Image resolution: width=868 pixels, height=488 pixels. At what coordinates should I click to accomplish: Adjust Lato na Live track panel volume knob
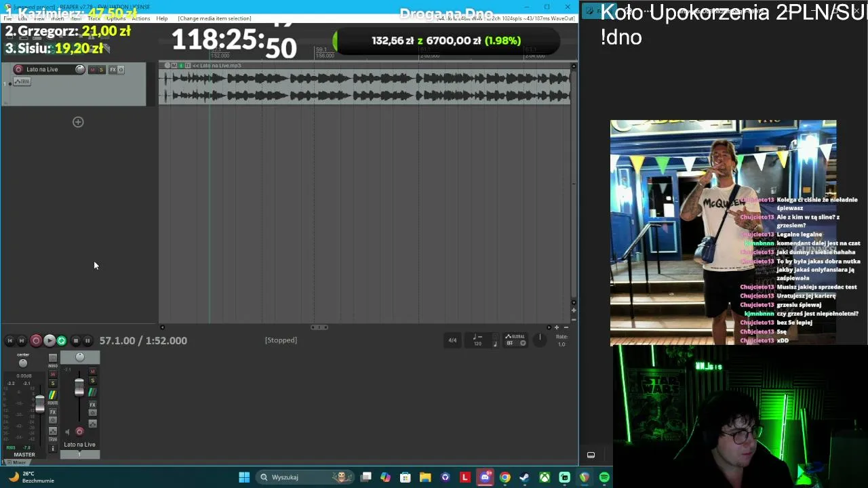tap(80, 69)
